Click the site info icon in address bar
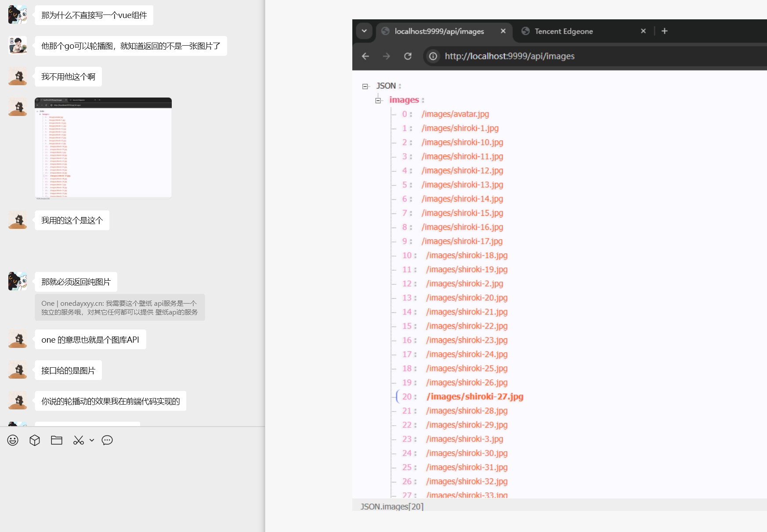Image resolution: width=767 pixels, height=532 pixels. [x=433, y=56]
